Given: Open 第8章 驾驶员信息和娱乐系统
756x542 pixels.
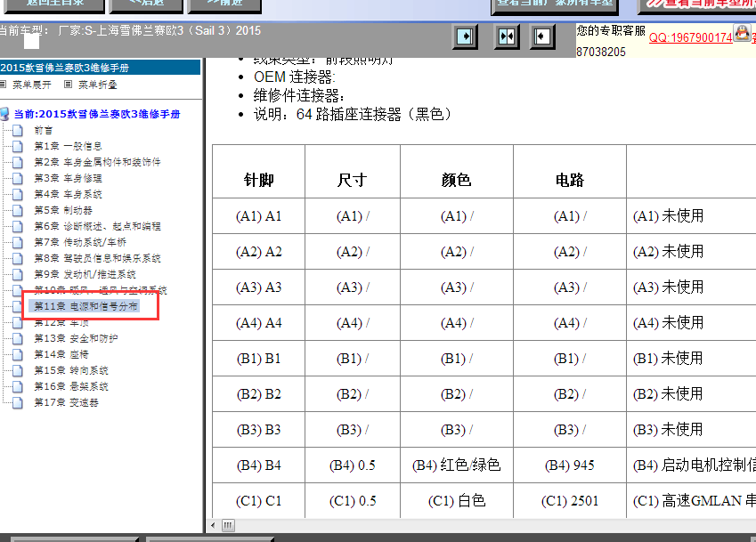Looking at the screenshot, I should point(97,258).
